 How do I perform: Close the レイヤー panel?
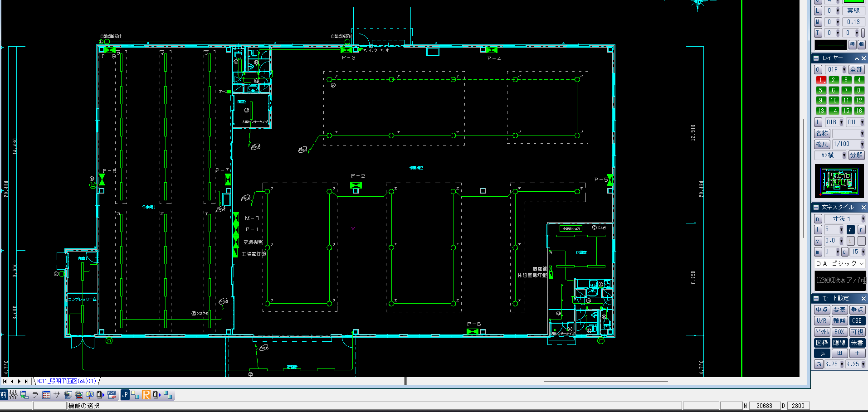tap(863, 58)
